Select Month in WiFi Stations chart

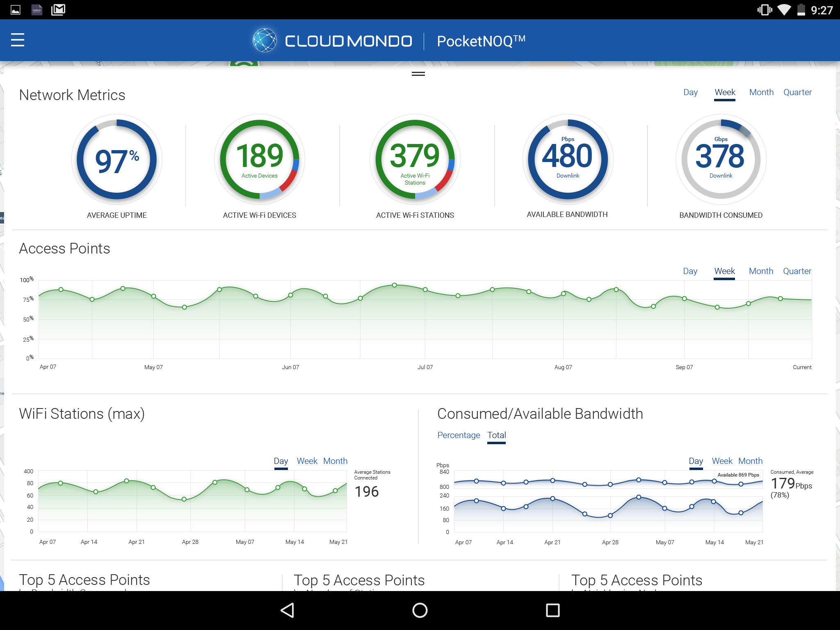coord(335,461)
